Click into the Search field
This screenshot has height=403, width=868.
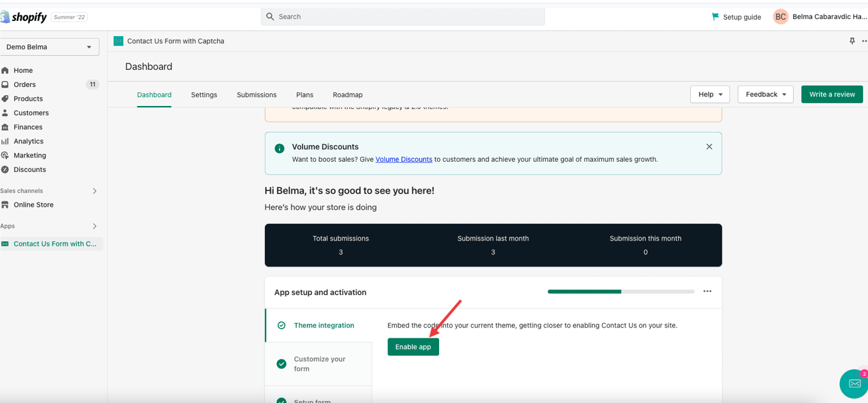coord(403,17)
